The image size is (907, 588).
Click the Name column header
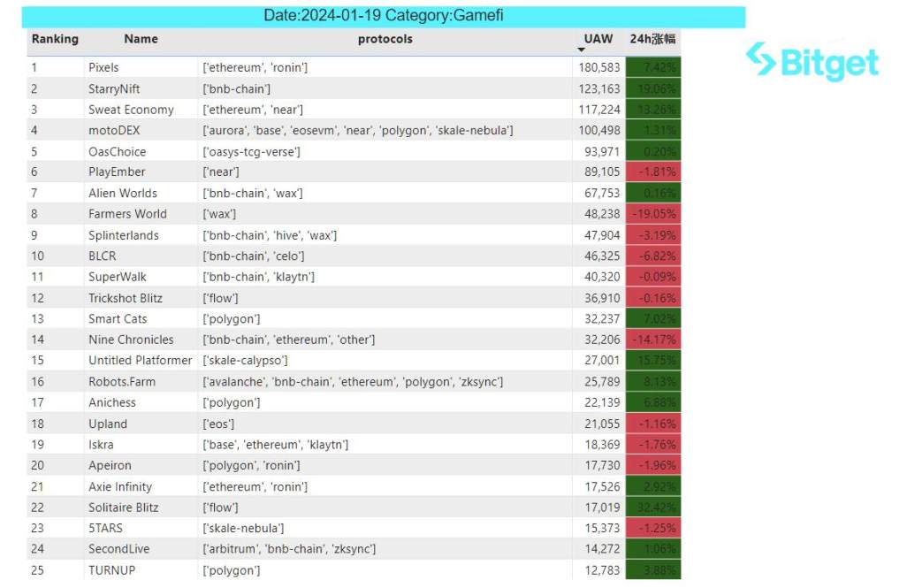point(141,39)
